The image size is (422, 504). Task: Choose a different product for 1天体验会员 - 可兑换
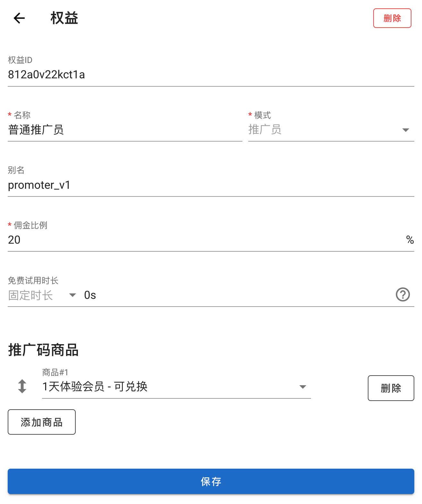176,387
